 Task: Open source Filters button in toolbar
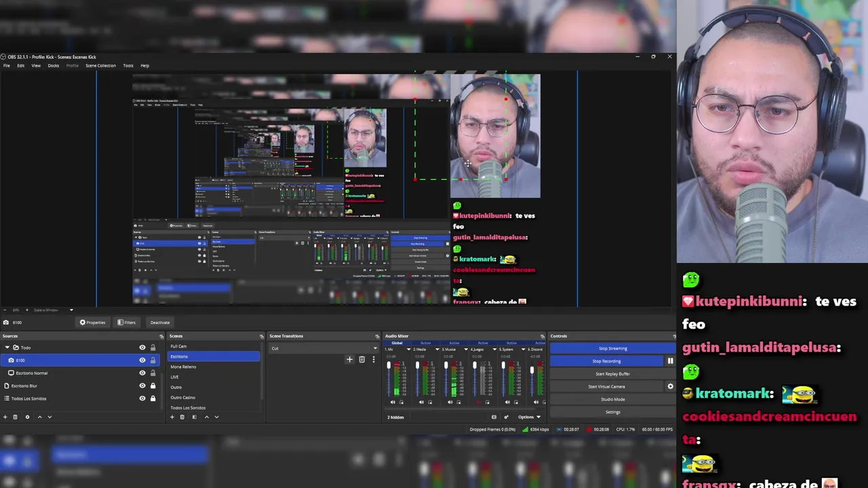click(127, 323)
